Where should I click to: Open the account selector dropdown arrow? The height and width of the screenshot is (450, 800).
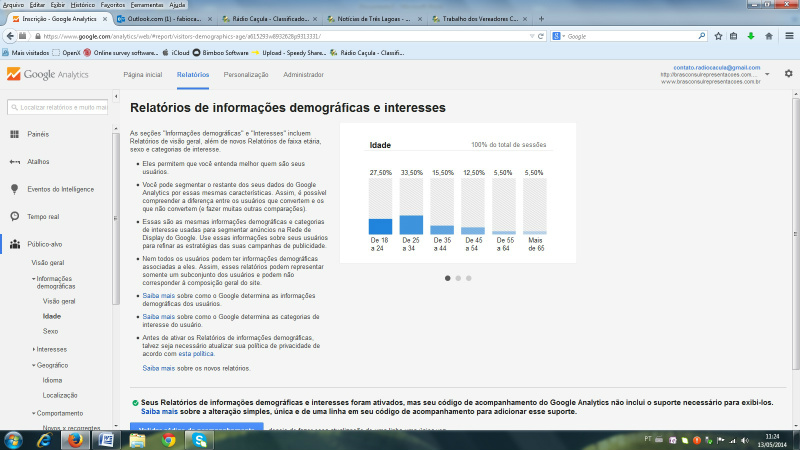pos(766,74)
